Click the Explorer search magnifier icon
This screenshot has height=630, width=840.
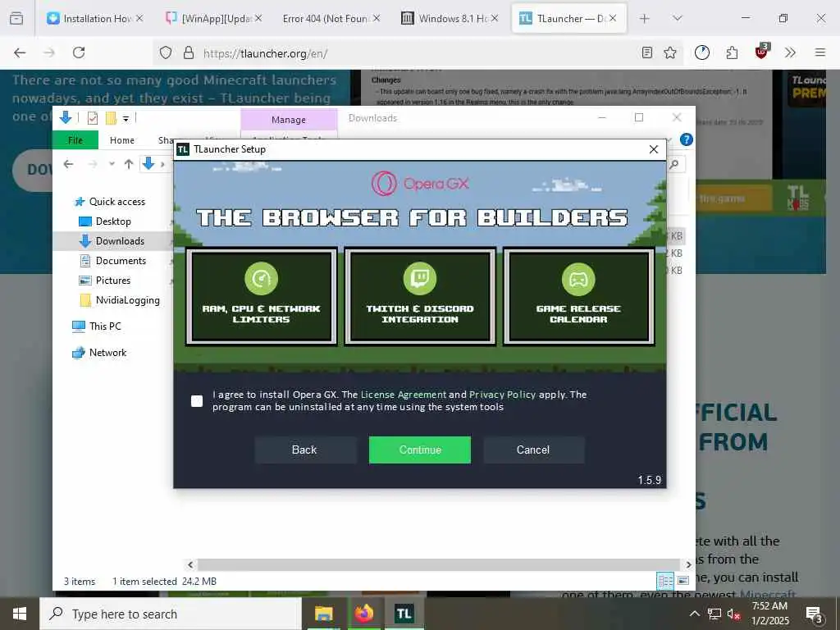coord(674,164)
